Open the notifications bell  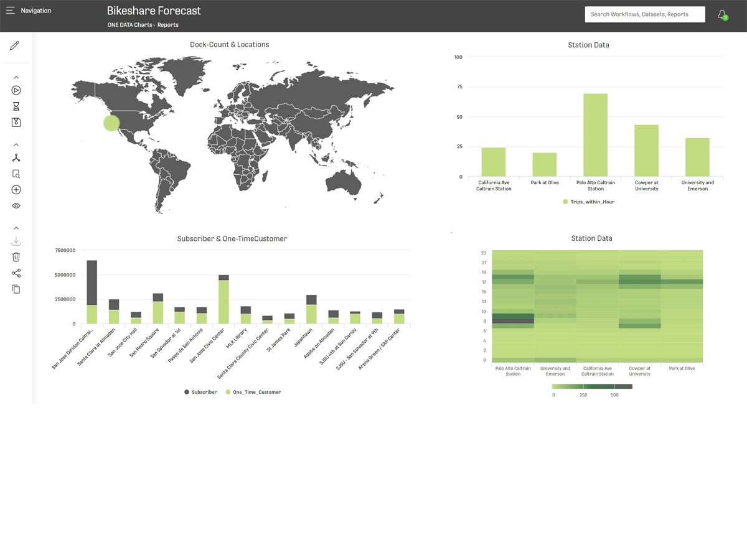click(722, 14)
